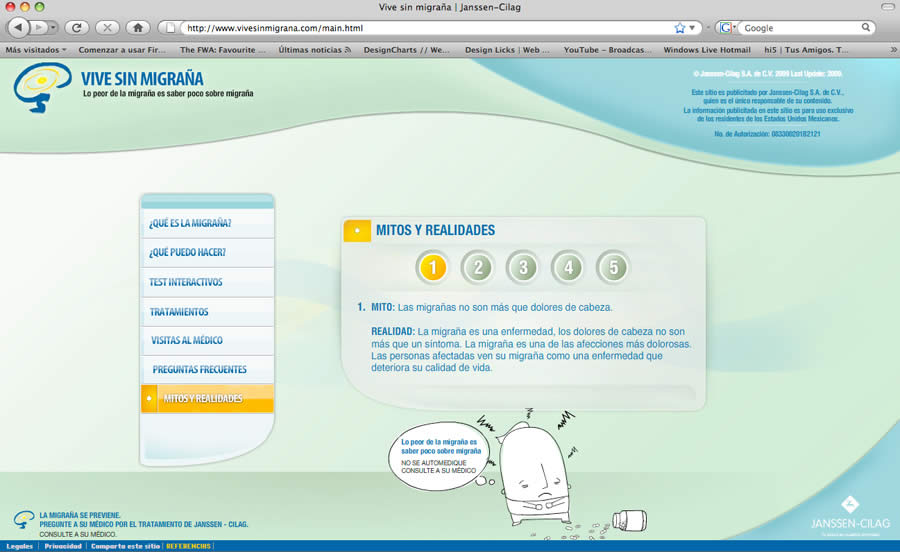Select myth number 2 circle
Viewport: 900px width, 552px height.
478,267
